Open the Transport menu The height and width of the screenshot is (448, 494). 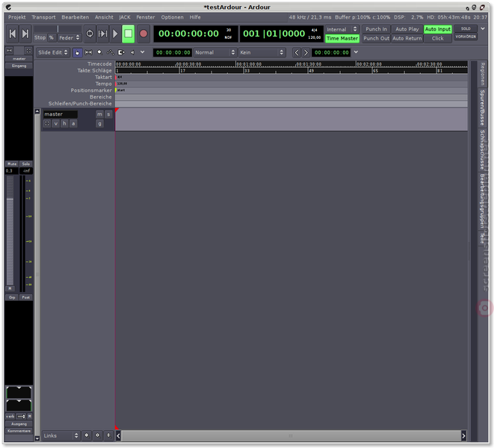click(43, 17)
